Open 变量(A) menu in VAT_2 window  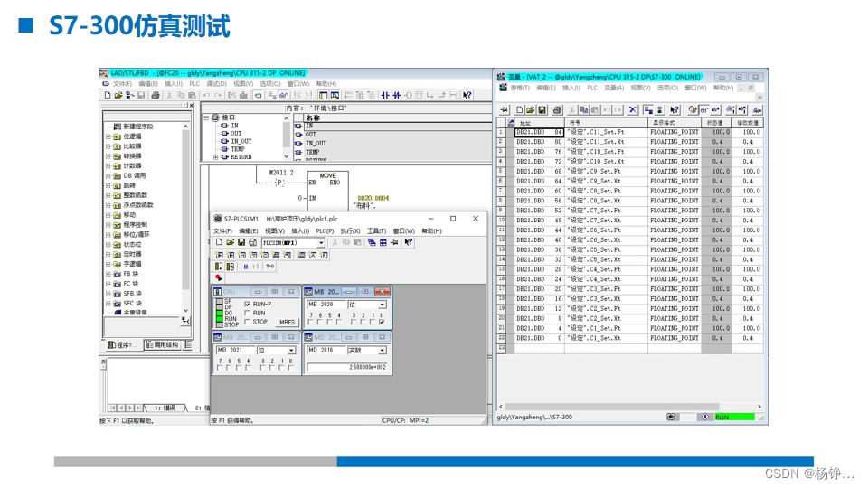[614, 88]
